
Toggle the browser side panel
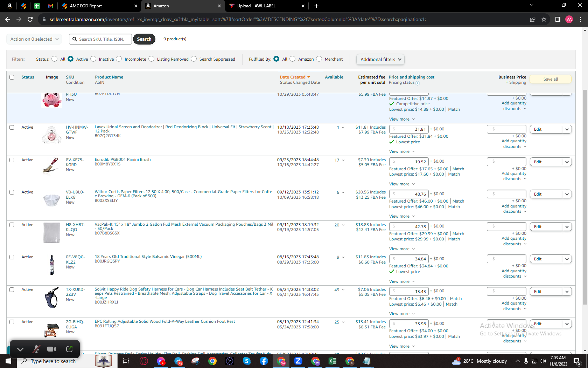(558, 19)
